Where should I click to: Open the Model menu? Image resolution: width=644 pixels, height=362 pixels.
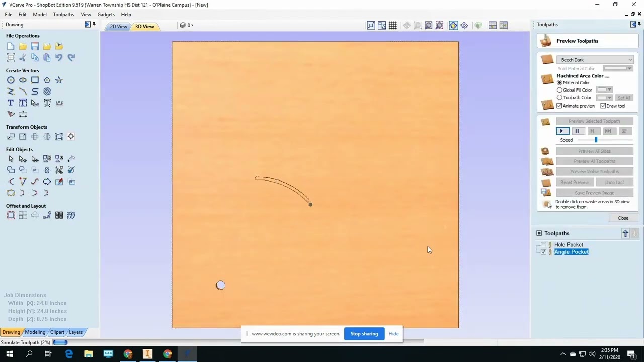click(40, 15)
